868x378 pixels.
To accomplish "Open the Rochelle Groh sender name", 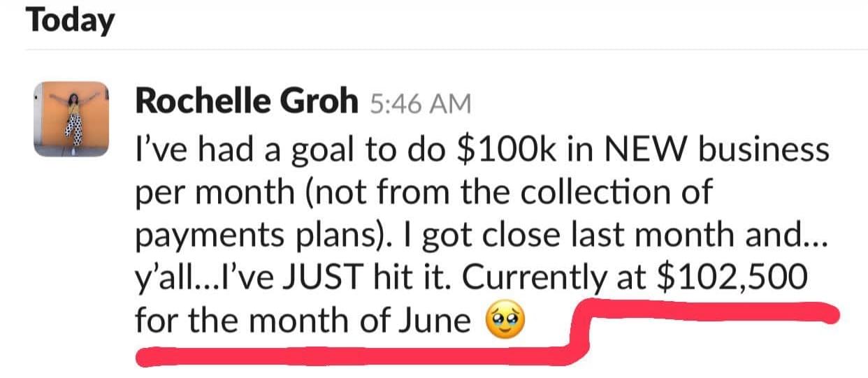I will coord(245,101).
